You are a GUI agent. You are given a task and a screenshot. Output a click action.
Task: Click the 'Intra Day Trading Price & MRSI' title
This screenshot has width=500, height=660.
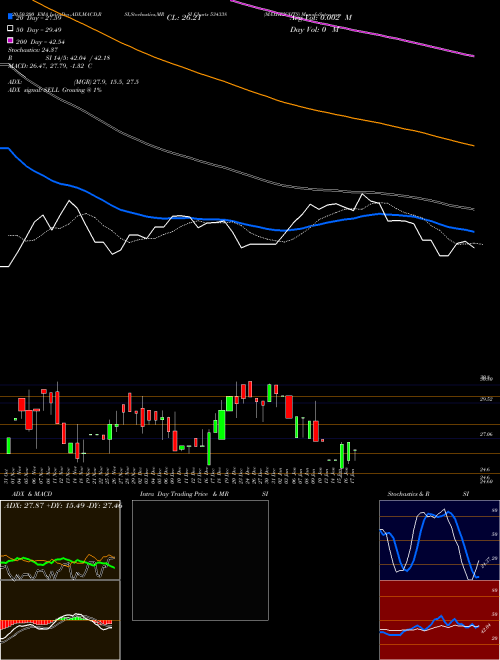(204, 494)
